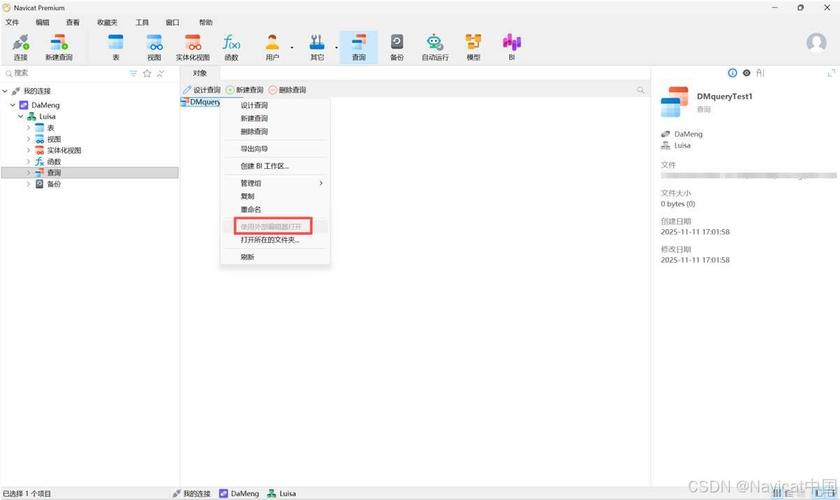Click 新建查询 icon in the main toolbar
The height and width of the screenshot is (500, 840).
(59, 47)
